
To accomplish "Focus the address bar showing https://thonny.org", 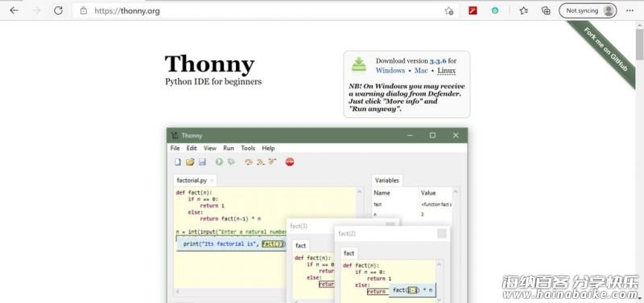I will (263, 11).
